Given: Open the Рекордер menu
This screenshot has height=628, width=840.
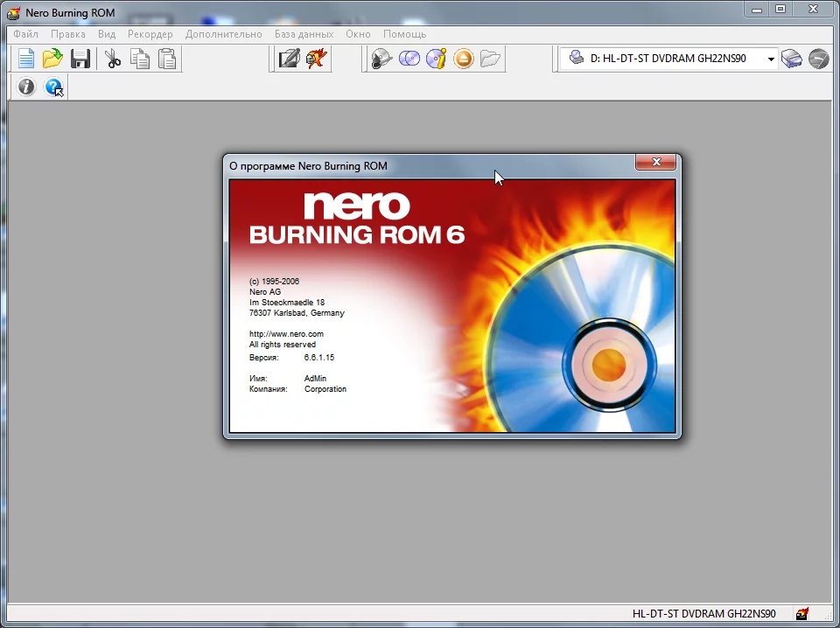Looking at the screenshot, I should coord(150,34).
